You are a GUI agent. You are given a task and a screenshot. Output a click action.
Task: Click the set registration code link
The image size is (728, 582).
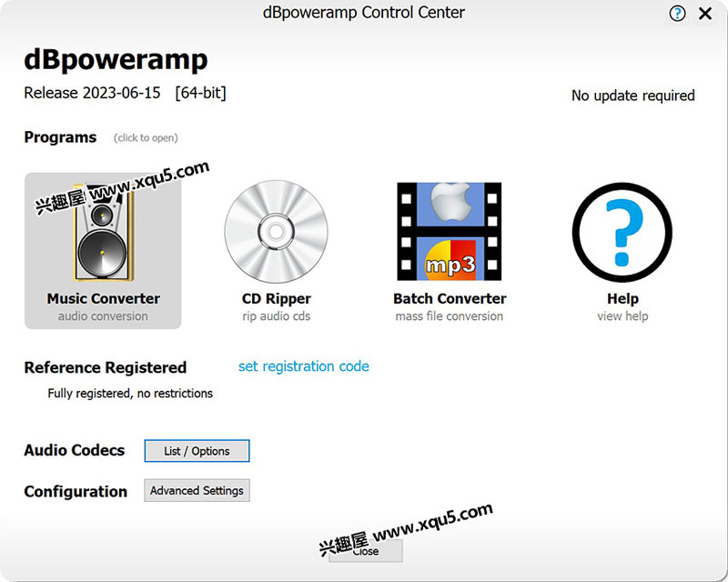pos(304,366)
